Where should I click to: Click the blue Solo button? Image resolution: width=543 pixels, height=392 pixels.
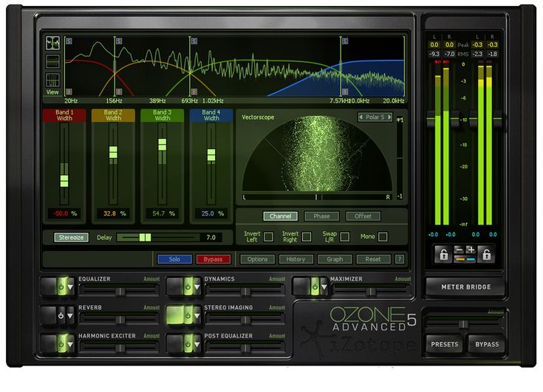point(174,259)
